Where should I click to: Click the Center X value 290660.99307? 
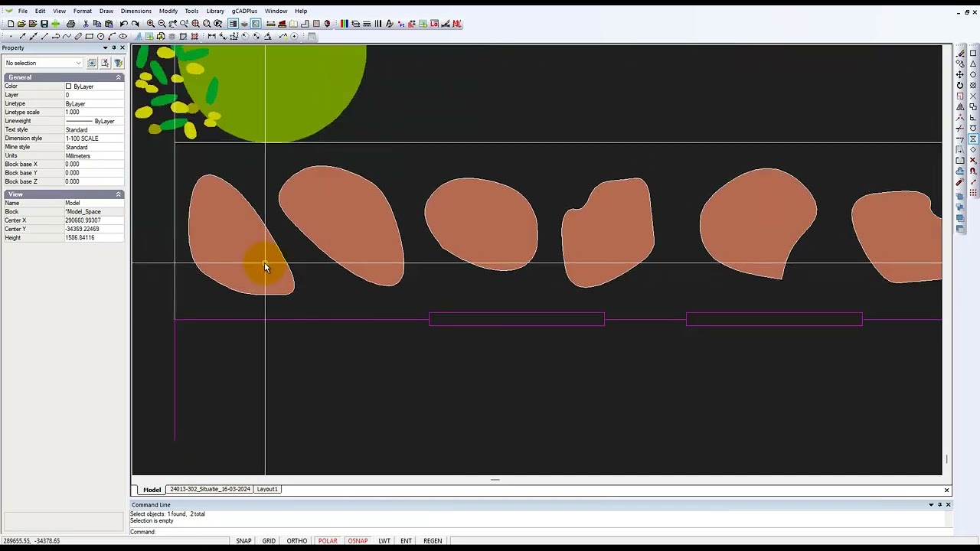(x=93, y=220)
